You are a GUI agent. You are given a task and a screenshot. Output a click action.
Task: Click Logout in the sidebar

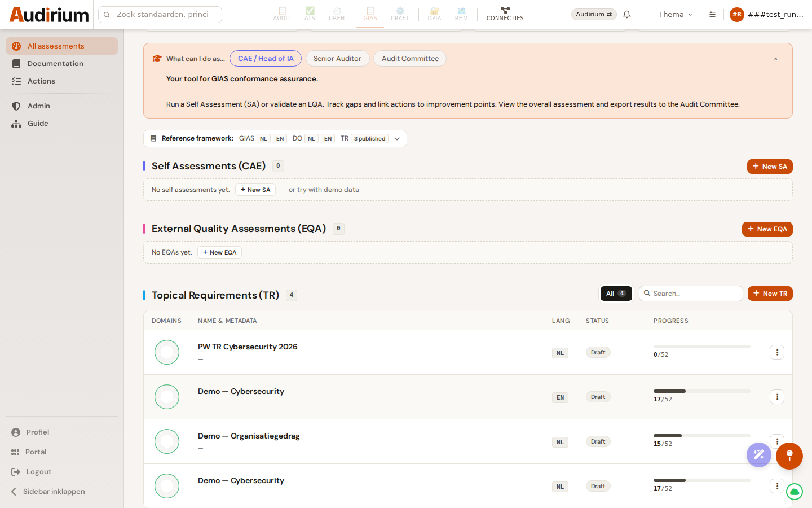[61, 472]
